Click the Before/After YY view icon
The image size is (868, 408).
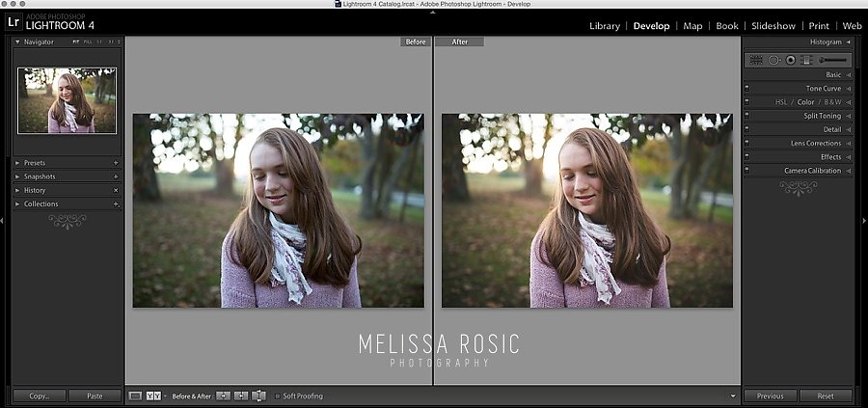154,395
